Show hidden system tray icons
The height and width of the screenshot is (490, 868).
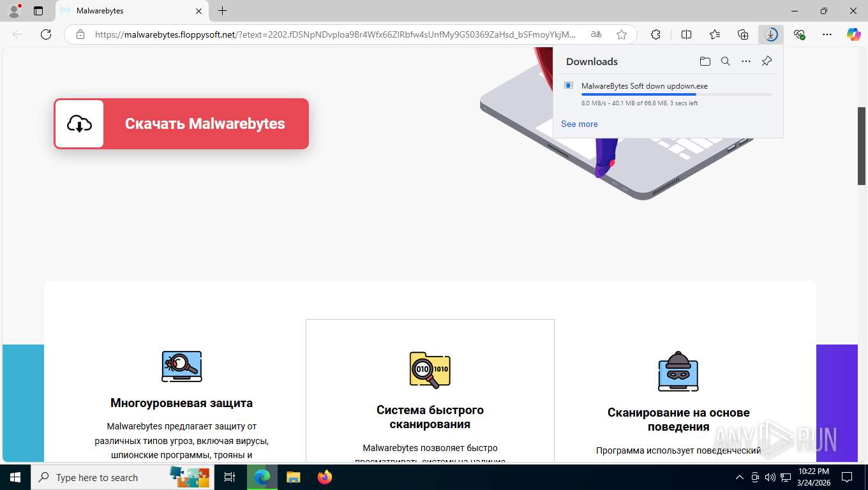[740, 477]
